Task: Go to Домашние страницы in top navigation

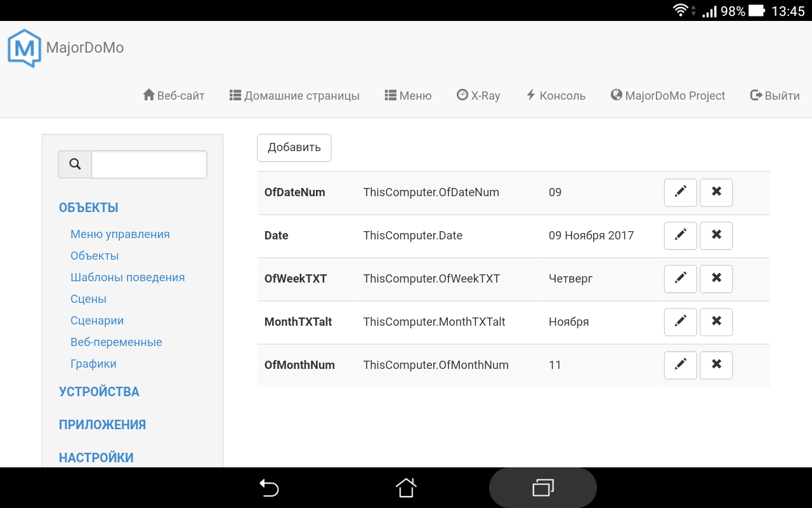Action: 294,96
